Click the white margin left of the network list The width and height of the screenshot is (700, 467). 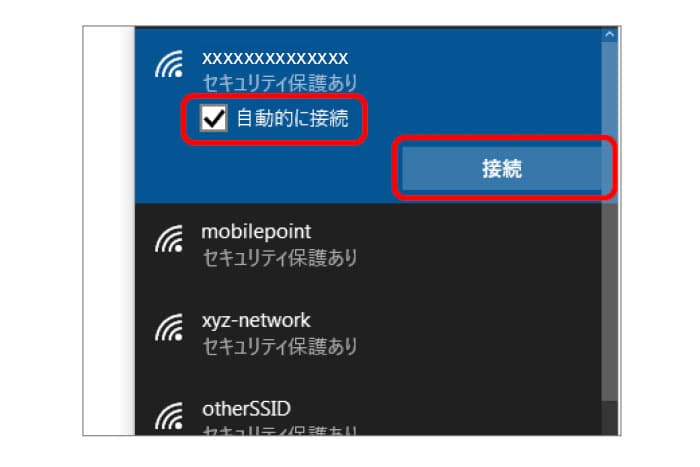click(109, 230)
